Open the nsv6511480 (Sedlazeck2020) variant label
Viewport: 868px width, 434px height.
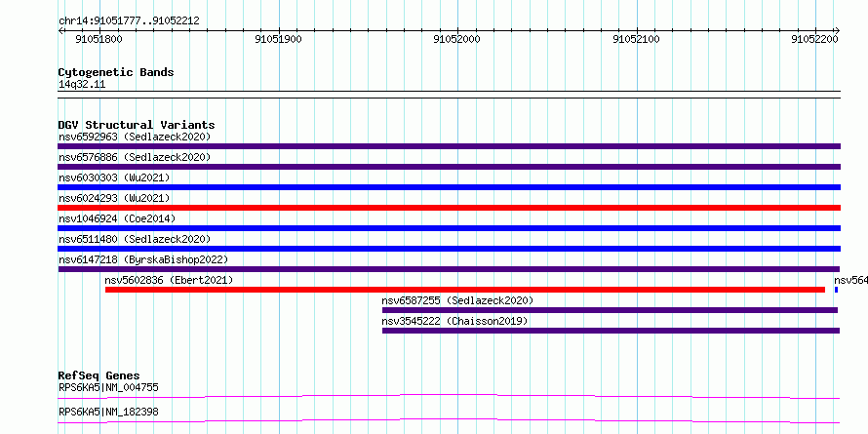point(135,239)
